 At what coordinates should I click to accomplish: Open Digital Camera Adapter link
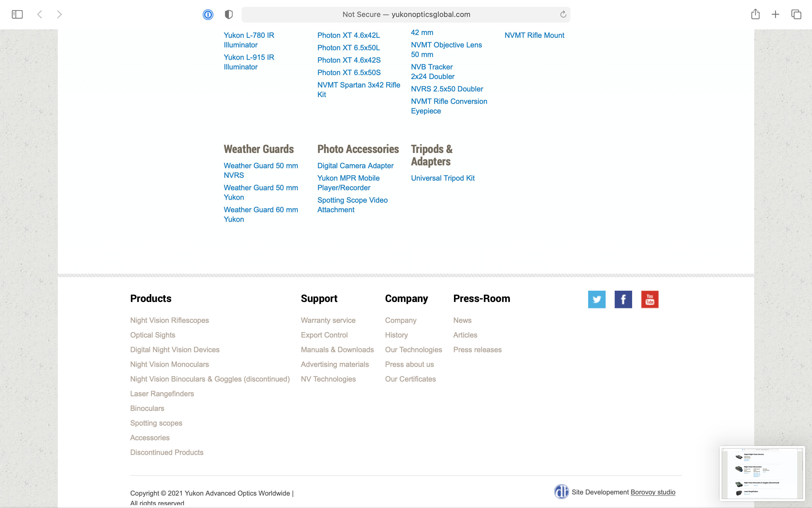click(355, 166)
